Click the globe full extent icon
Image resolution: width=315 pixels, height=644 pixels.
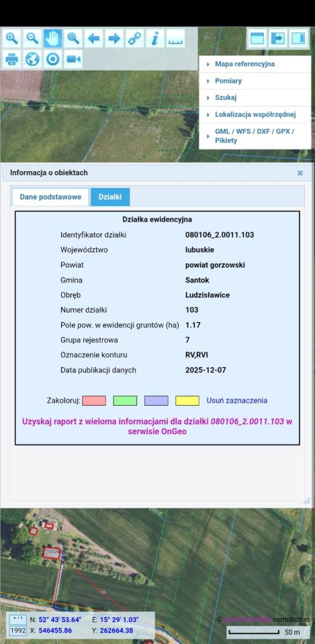tap(32, 59)
